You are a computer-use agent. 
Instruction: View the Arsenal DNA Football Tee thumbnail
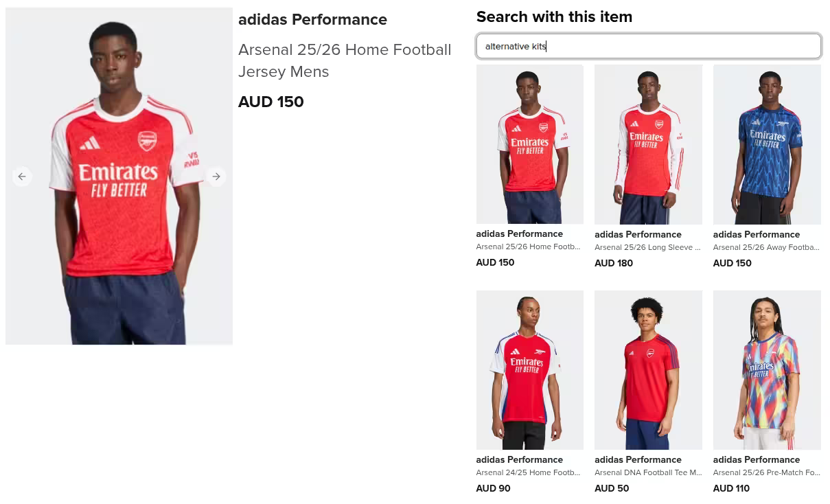(x=648, y=369)
